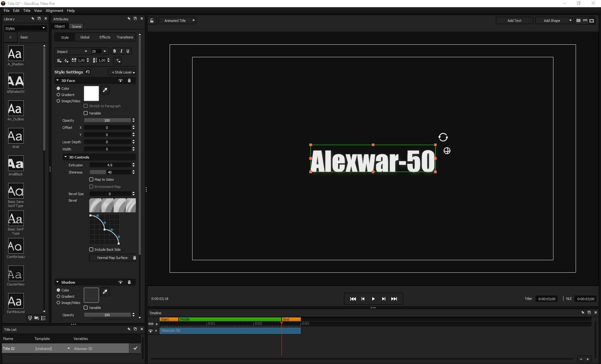Click the Shininess slider
This screenshot has width=601, height=364.
click(x=110, y=172)
